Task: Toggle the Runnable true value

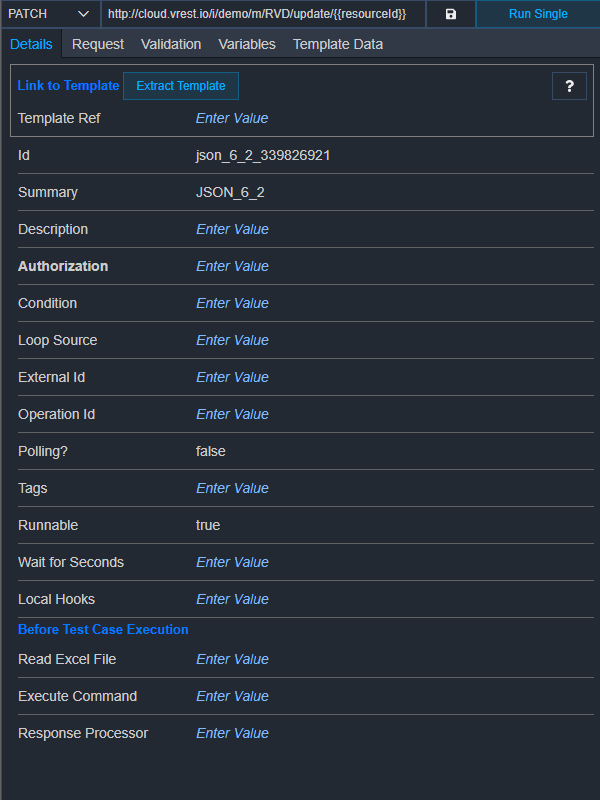Action: pos(208,526)
